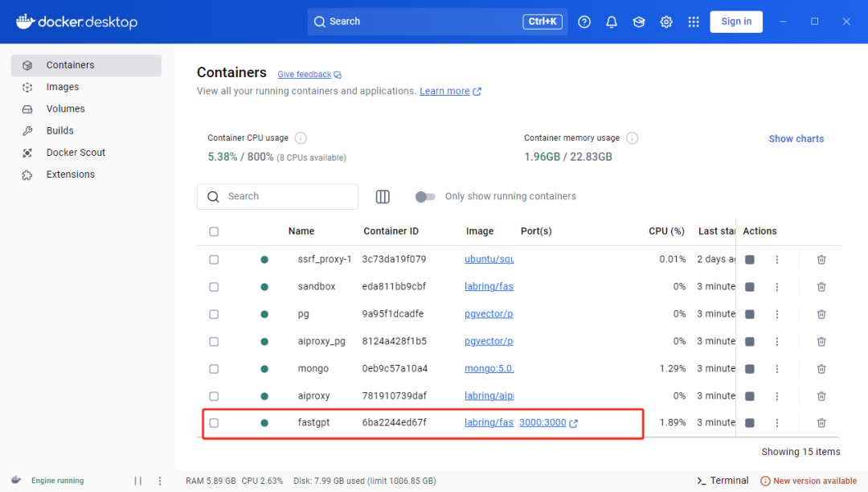Delete the mongo container
Screen dimensions: 868x492
821,368
